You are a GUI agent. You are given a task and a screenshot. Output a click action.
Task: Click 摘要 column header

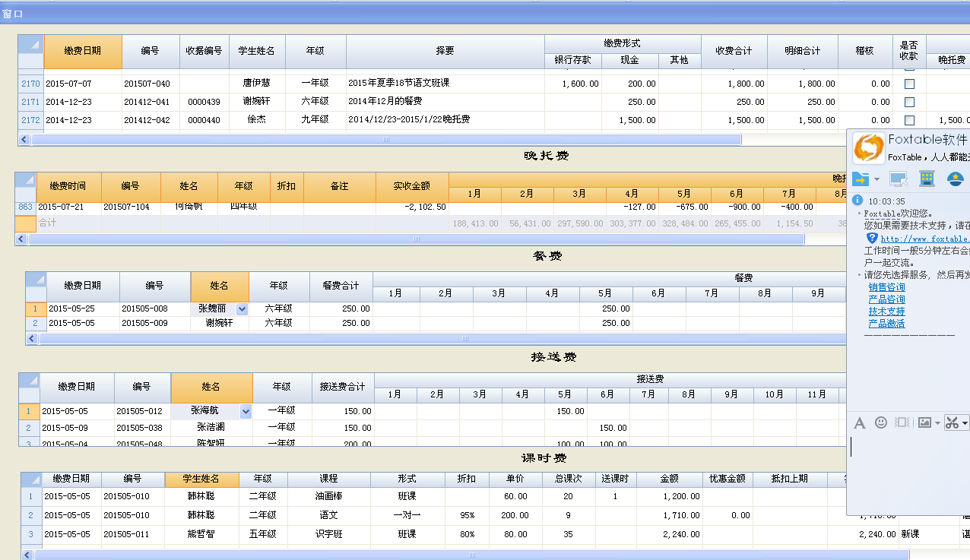click(445, 51)
